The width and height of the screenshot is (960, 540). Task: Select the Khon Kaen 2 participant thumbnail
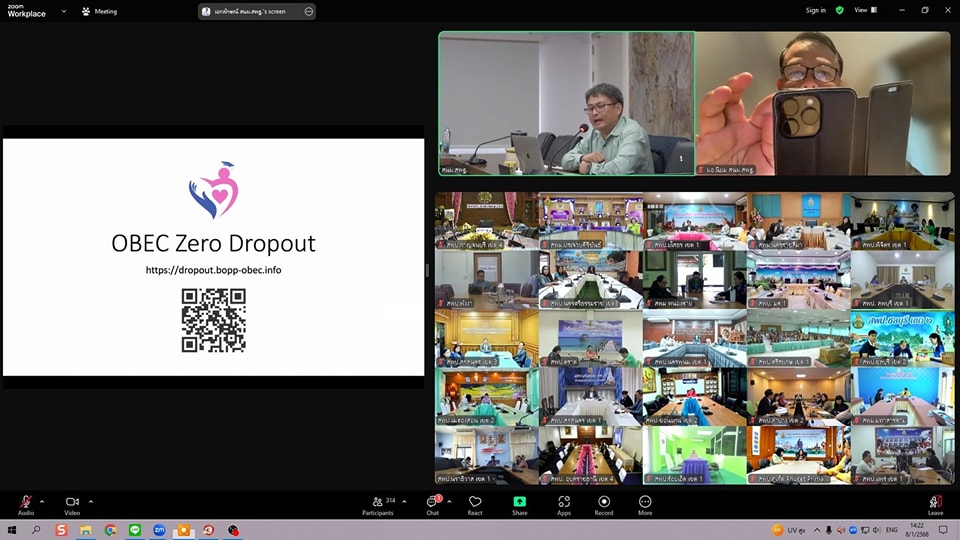click(x=694, y=397)
